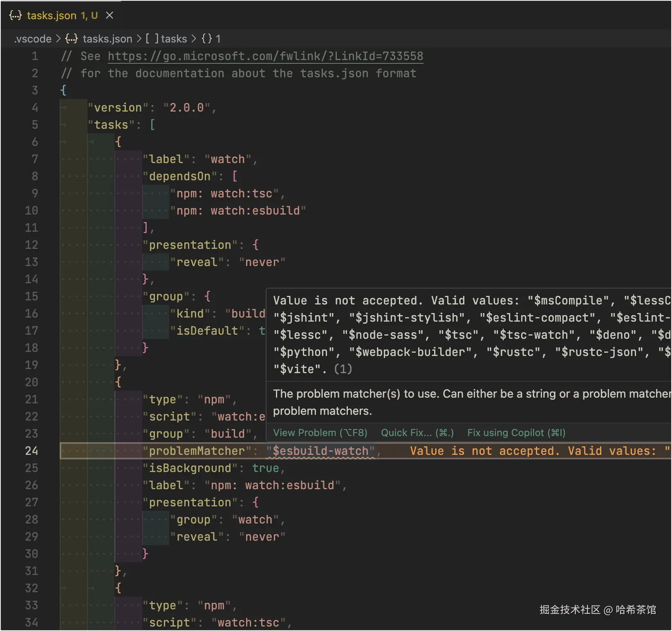Click the true value on line 25
672x631 pixels.
pyautogui.click(x=265, y=468)
